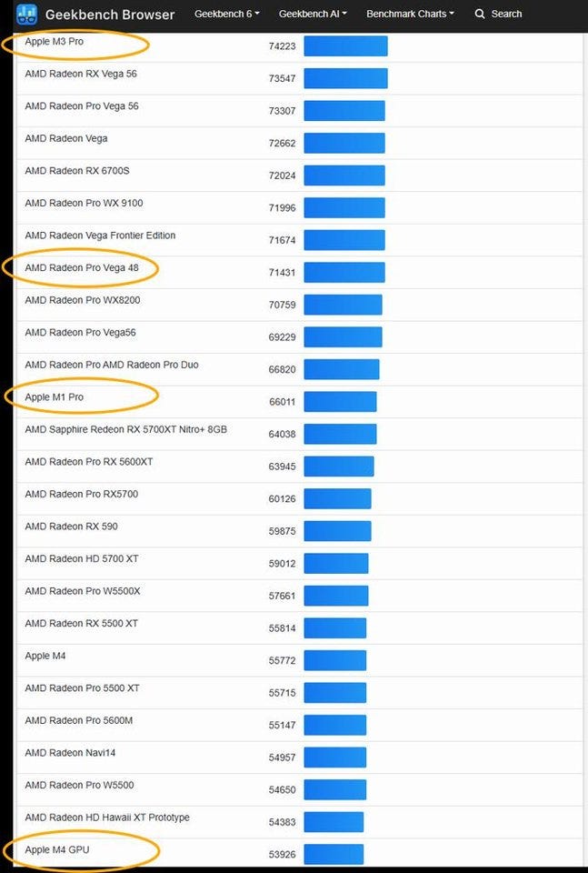This screenshot has height=873, width=588.
Task: Click the Apple M4 row name
Action: click(x=45, y=656)
